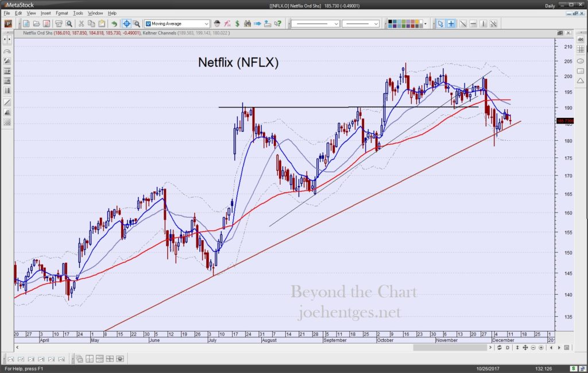The image size is (588, 373).
Task: Open the View menu
Action: tap(31, 13)
